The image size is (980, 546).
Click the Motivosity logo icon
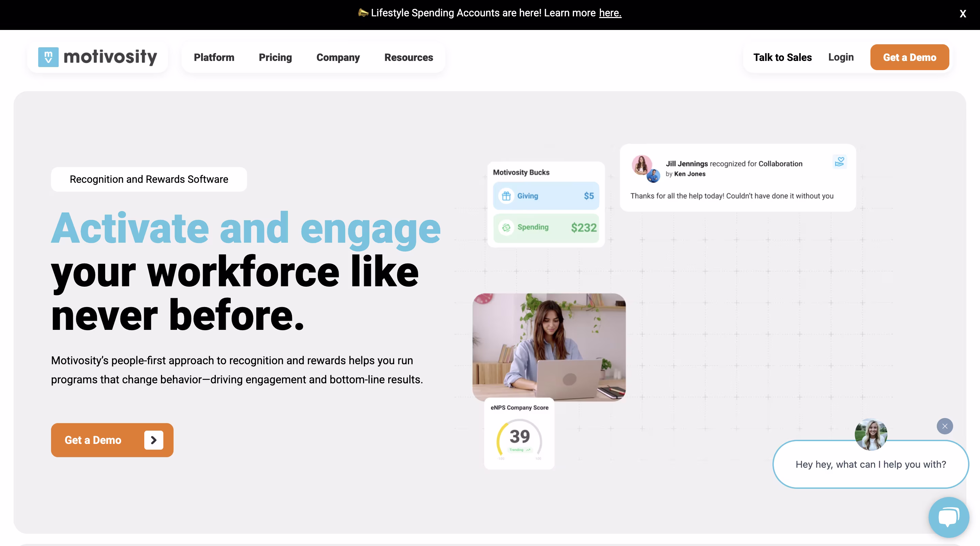coord(48,57)
